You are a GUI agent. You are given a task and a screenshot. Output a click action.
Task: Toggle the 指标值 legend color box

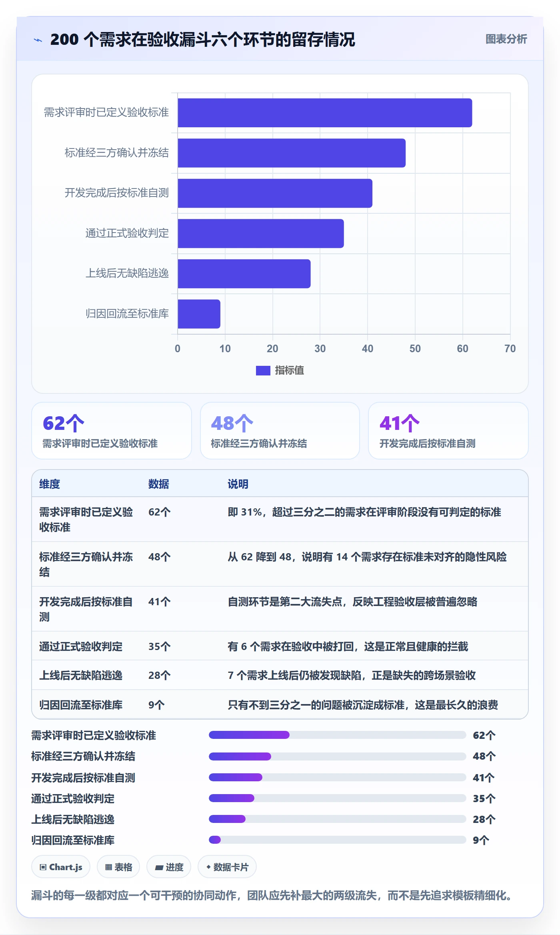coord(263,371)
